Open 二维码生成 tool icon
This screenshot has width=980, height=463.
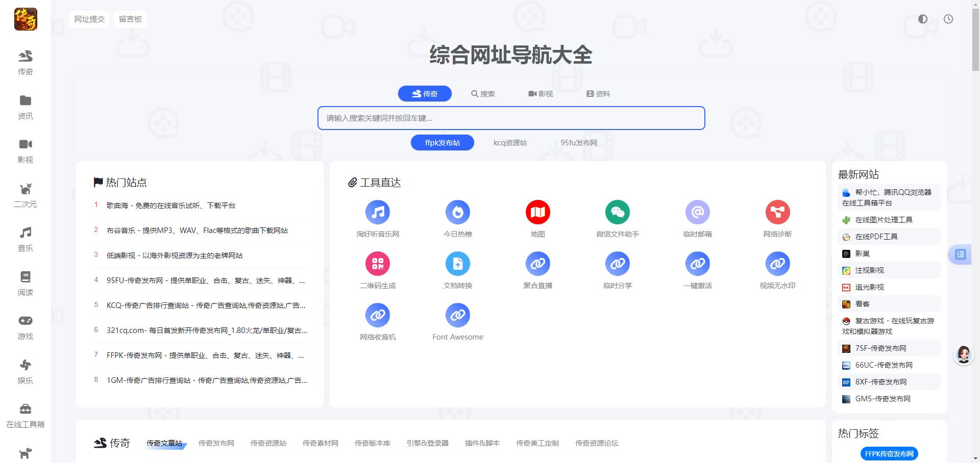(x=378, y=264)
